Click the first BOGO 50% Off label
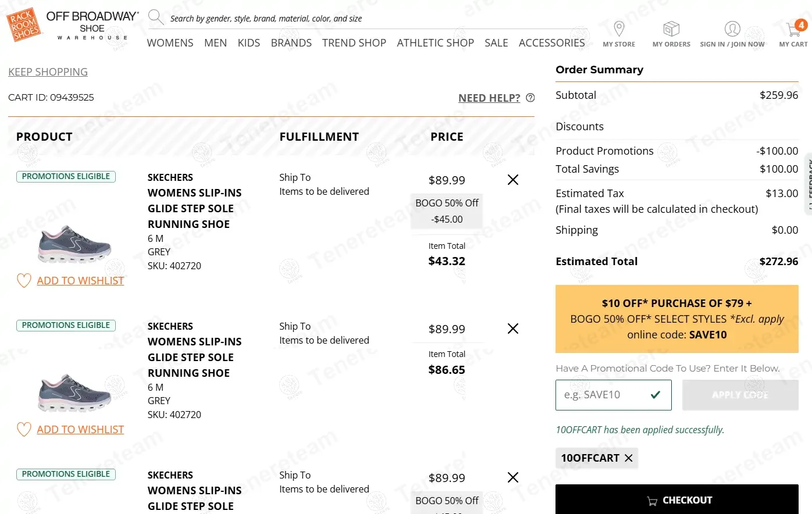Viewport: 812px width, 514px height. (x=447, y=203)
